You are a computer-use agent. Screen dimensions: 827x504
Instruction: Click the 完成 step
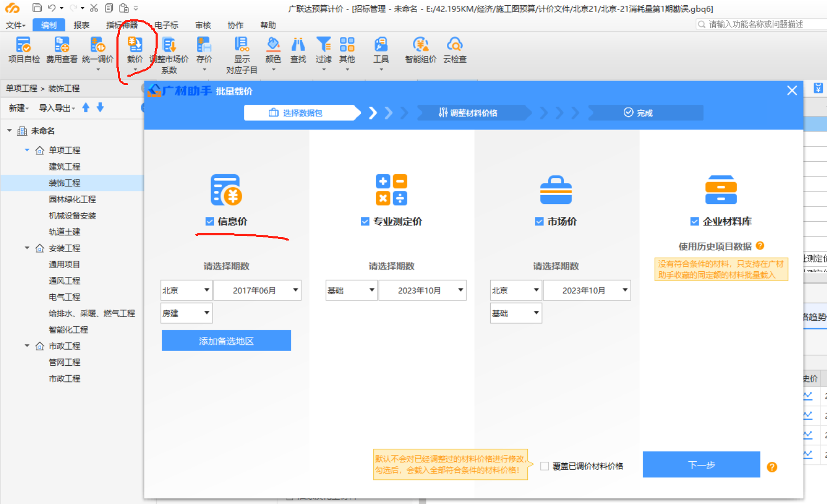click(x=645, y=113)
